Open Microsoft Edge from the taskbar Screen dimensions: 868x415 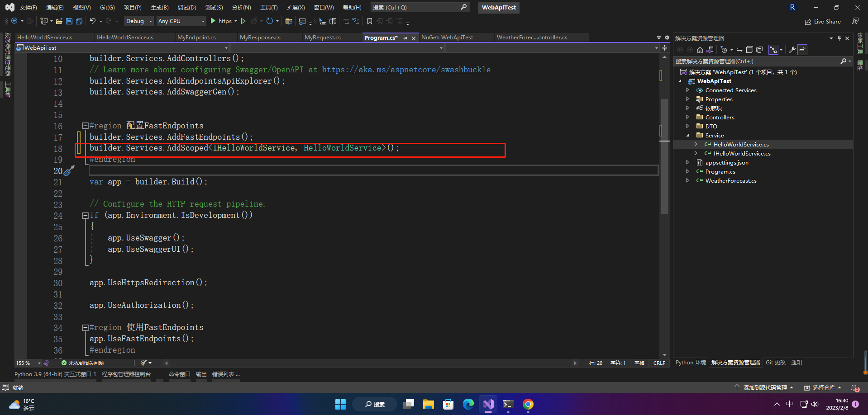(468, 404)
